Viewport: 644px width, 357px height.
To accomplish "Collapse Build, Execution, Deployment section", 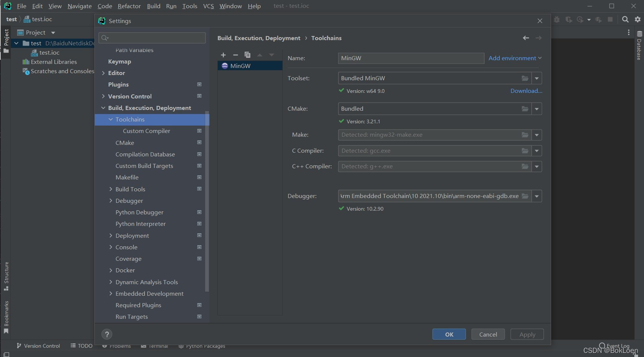I will pyautogui.click(x=103, y=108).
